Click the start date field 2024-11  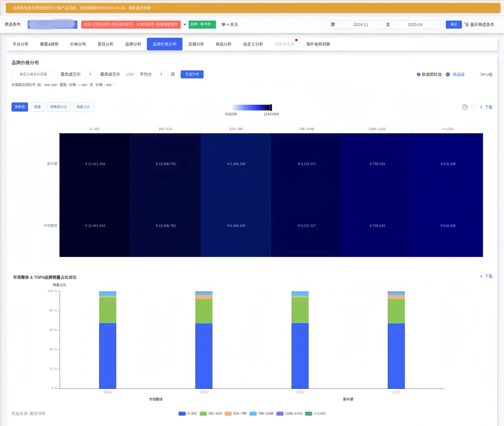coord(360,24)
